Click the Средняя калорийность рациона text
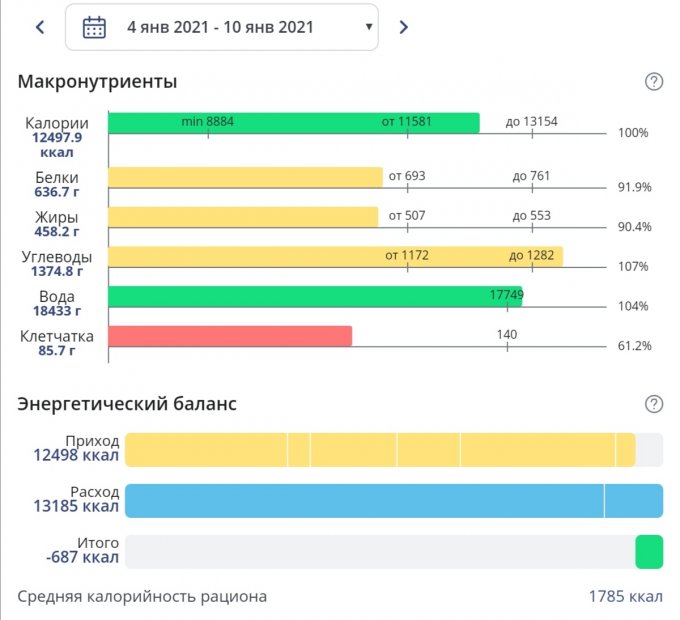The width and height of the screenshot is (680, 620). 142,597
